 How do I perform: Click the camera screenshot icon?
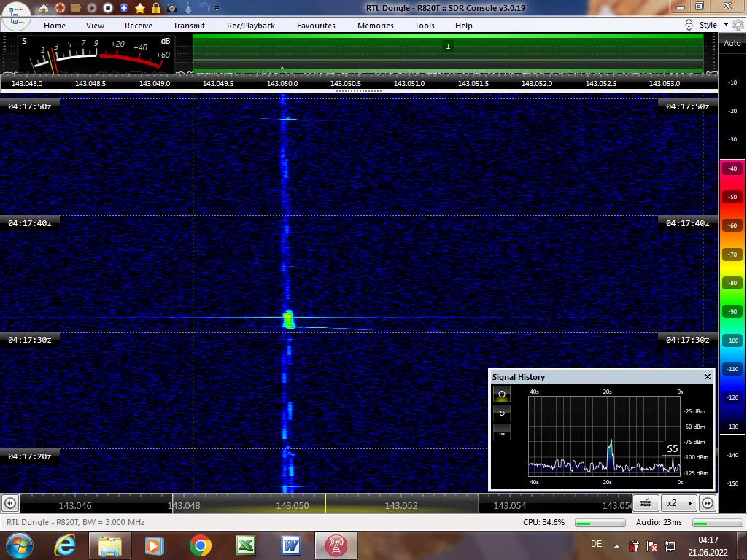pyautogui.click(x=172, y=8)
